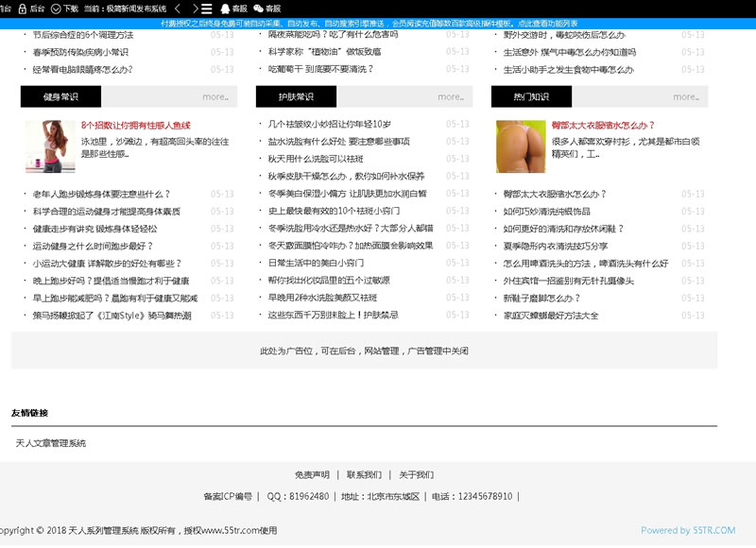Open article 8个招数让你拥有性感人鱼线
The height and width of the screenshot is (548, 756).
pyautogui.click(x=135, y=125)
